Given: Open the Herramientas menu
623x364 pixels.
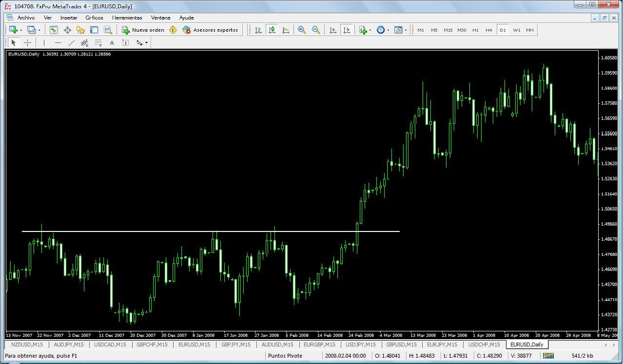Looking at the screenshot, I should click(127, 18).
